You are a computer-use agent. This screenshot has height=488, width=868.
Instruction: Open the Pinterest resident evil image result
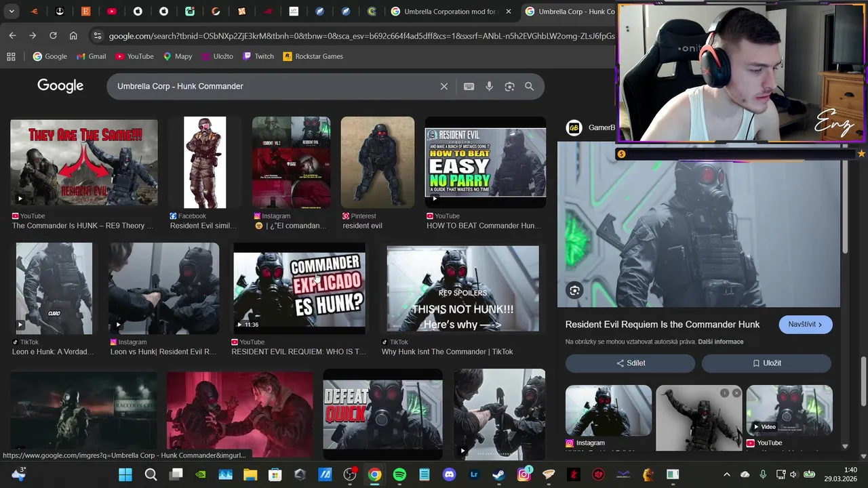(x=378, y=163)
